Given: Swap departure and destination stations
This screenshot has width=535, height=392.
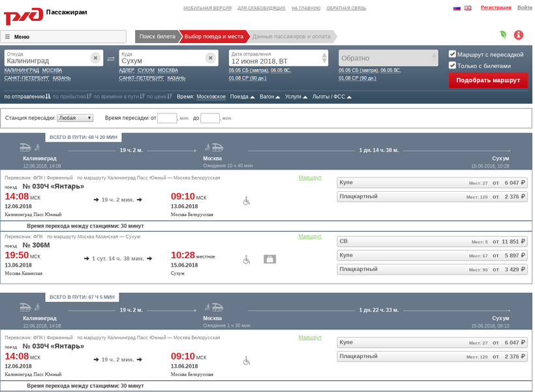Looking at the screenshot, I should pos(111,59).
